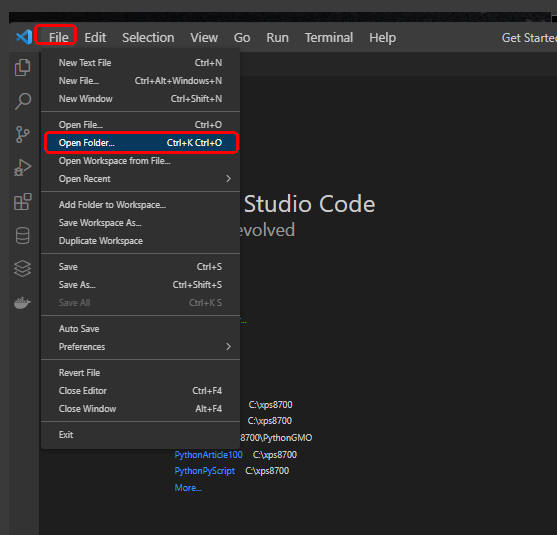Open the Selection menu

coord(148,37)
